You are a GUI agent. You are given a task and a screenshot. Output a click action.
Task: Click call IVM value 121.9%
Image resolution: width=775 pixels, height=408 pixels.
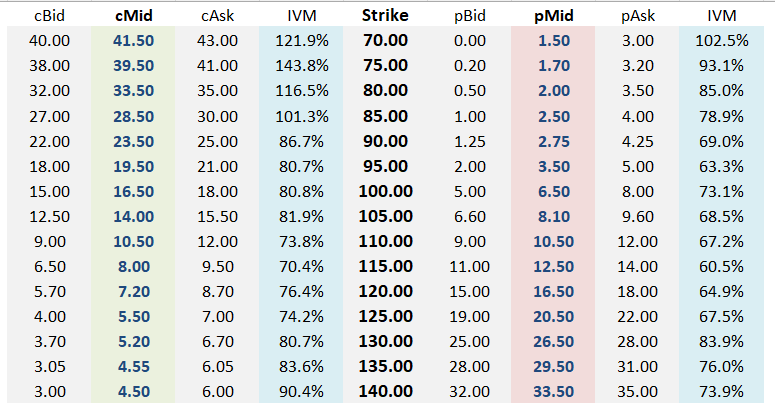coord(302,41)
